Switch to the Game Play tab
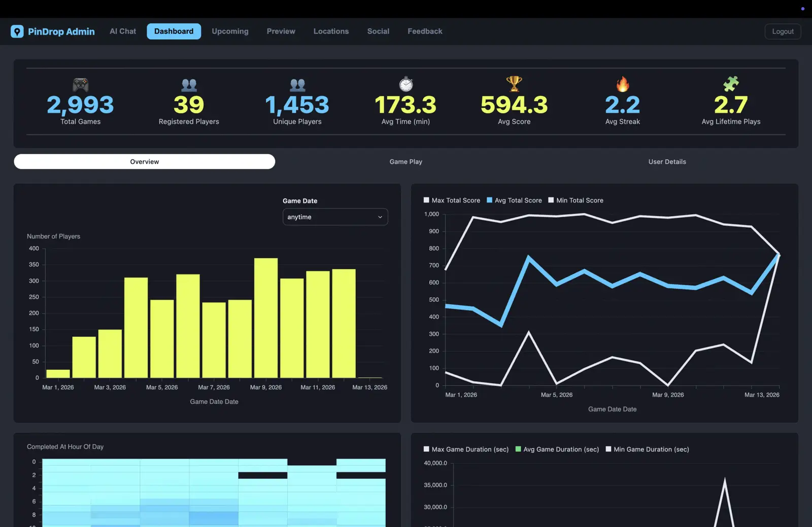 [x=406, y=162]
